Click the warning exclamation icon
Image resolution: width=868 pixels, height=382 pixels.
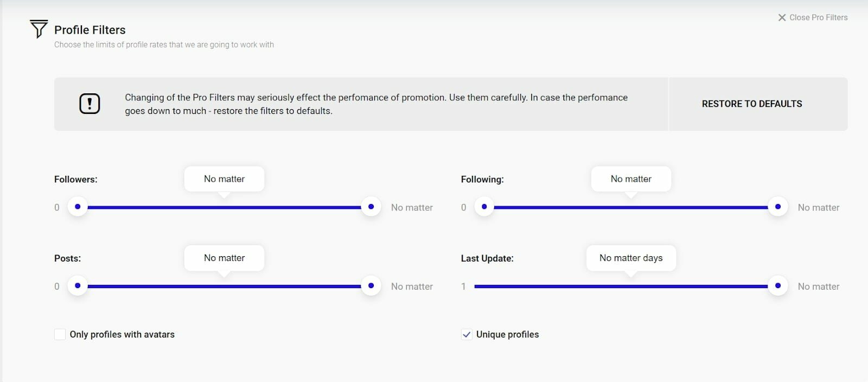[90, 104]
